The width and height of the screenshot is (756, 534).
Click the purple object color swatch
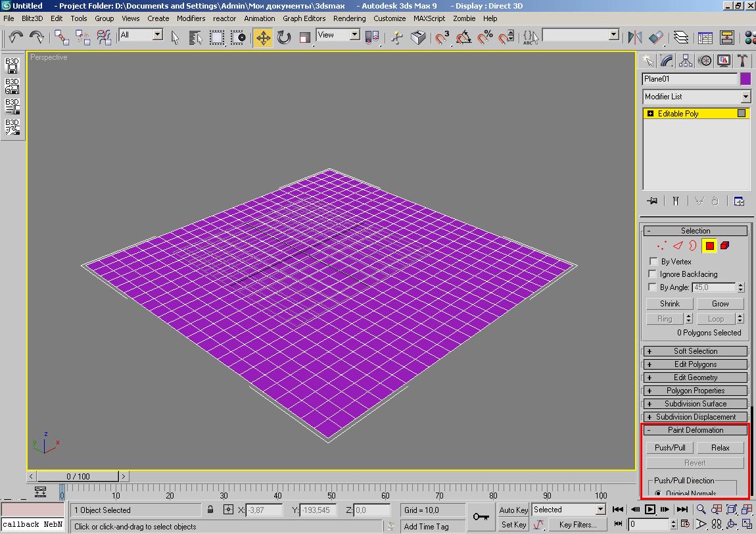pyautogui.click(x=745, y=79)
